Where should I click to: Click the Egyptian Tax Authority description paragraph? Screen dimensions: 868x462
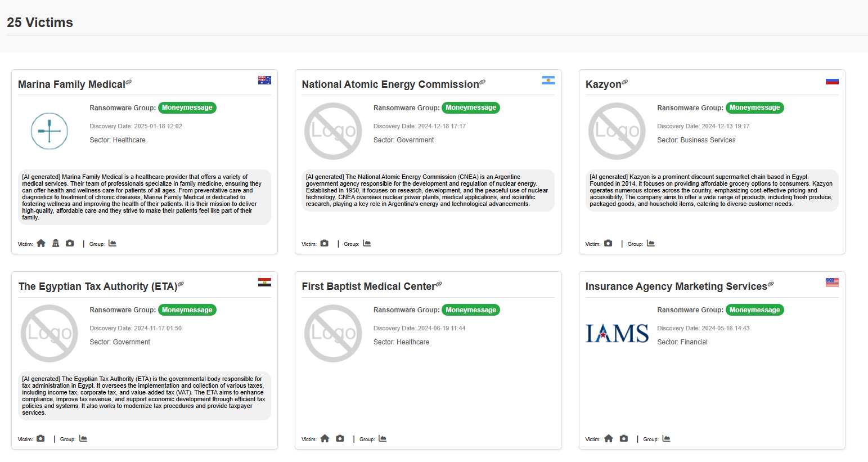pyautogui.click(x=143, y=396)
